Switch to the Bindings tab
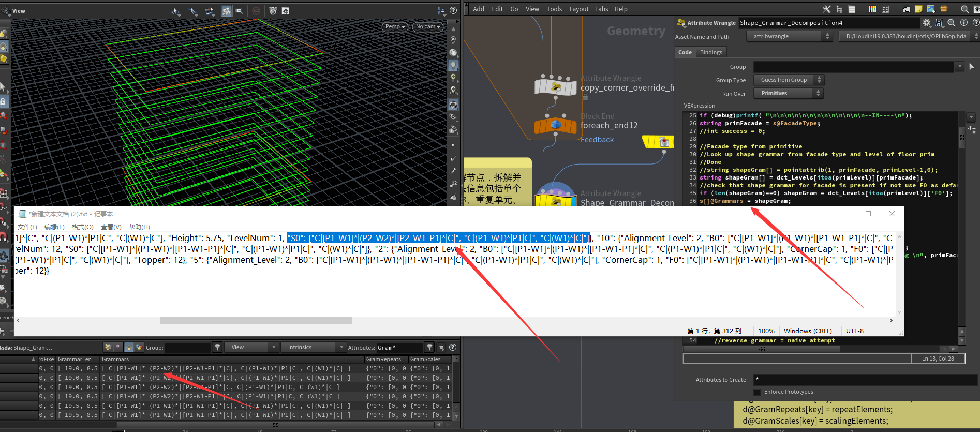980x432 pixels. point(710,52)
